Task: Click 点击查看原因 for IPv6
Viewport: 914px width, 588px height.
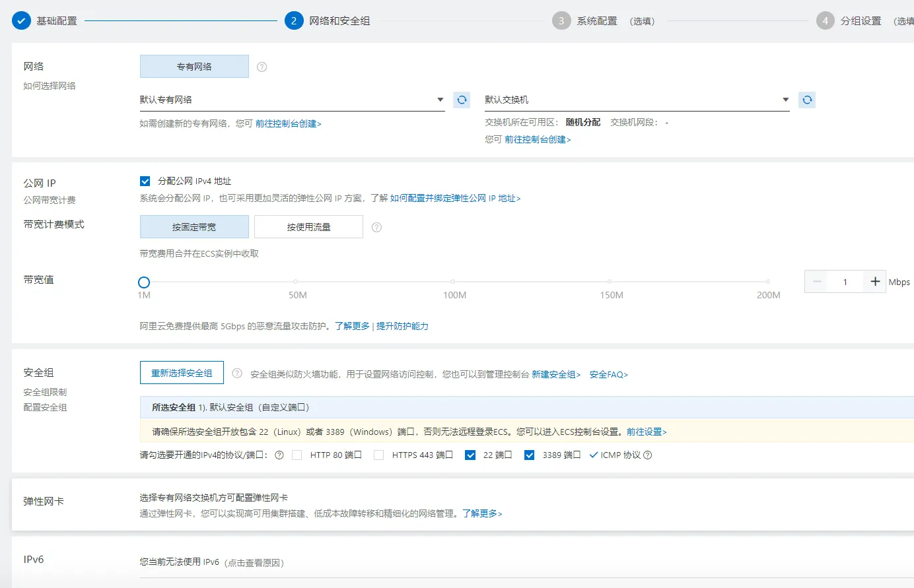Action: [x=254, y=563]
